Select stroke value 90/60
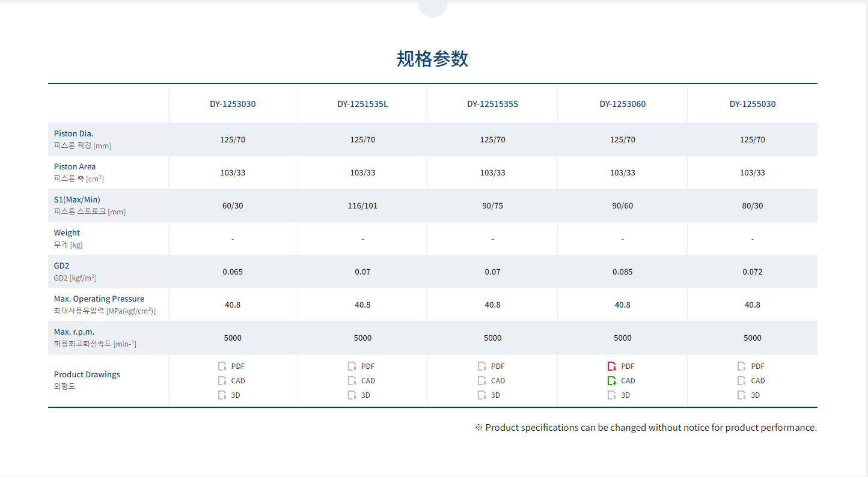Image resolution: width=868 pixels, height=477 pixels. [x=622, y=205]
